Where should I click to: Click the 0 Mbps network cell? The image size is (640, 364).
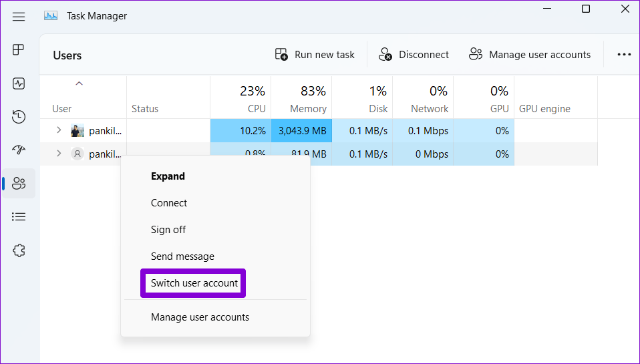[x=423, y=154]
